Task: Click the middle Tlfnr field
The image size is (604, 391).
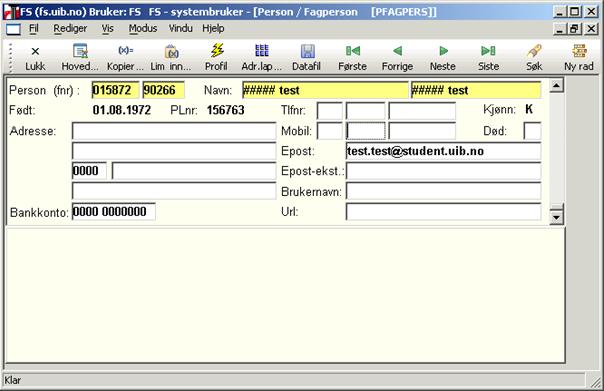Action: (366, 111)
